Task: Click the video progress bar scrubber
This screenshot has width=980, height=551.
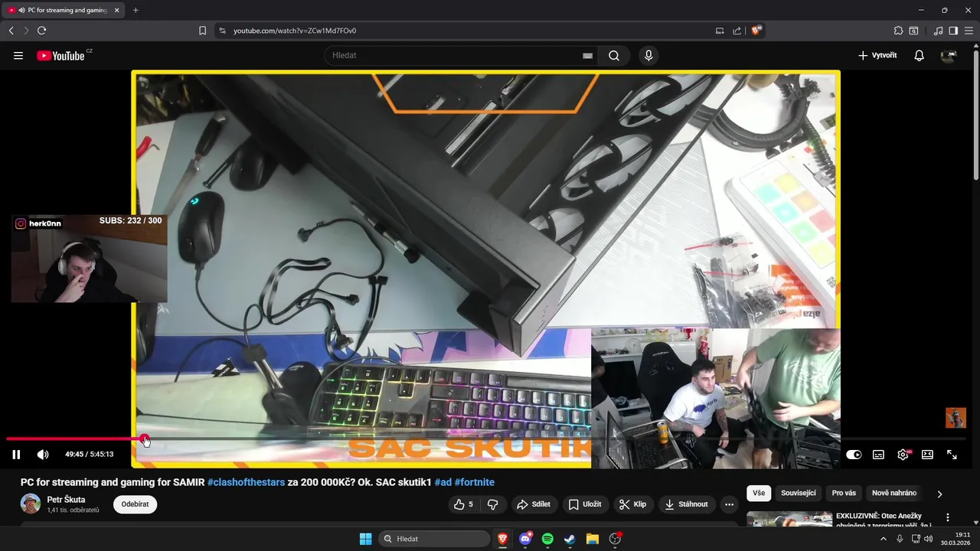Action: coord(145,439)
